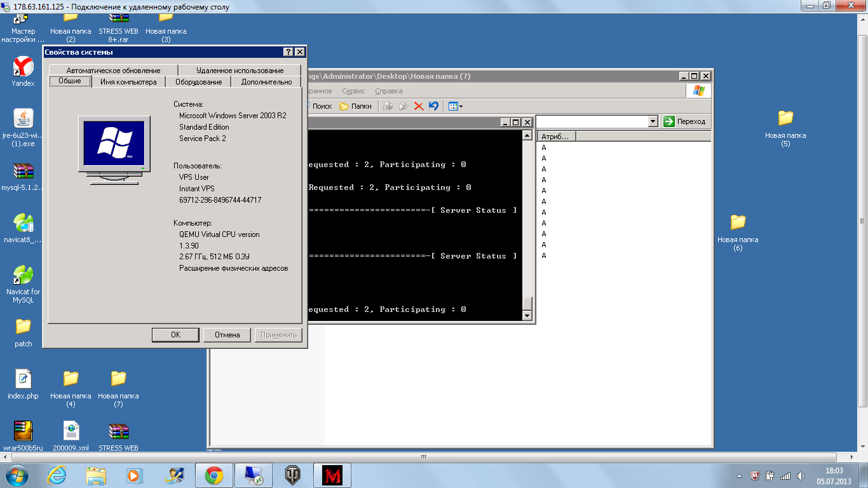The width and height of the screenshot is (868, 488).
Task: Open the Справка menu in Explorer
Action: [x=388, y=91]
